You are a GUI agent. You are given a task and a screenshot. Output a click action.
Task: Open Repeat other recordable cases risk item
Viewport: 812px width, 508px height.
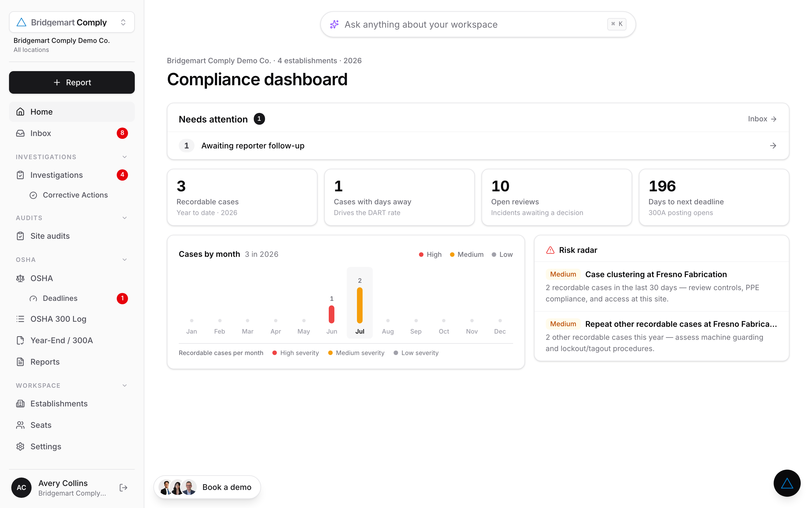pos(661,336)
